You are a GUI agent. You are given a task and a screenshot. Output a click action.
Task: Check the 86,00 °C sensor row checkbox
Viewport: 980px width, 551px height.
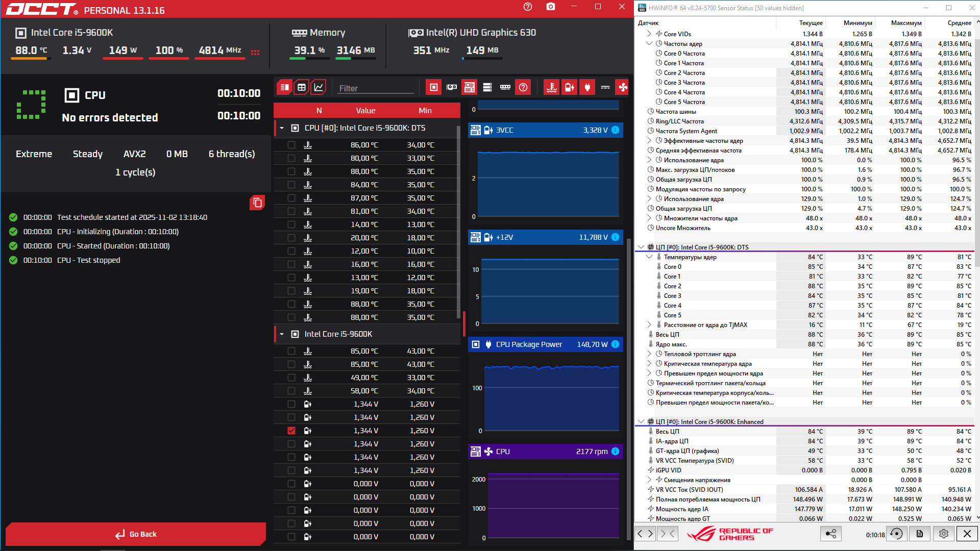pyautogui.click(x=291, y=145)
